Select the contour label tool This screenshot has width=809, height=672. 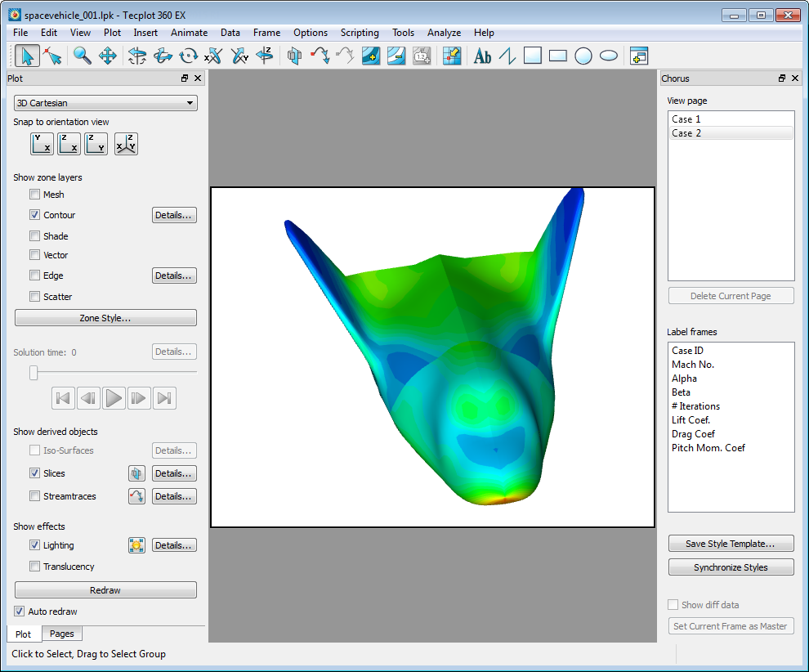point(422,56)
